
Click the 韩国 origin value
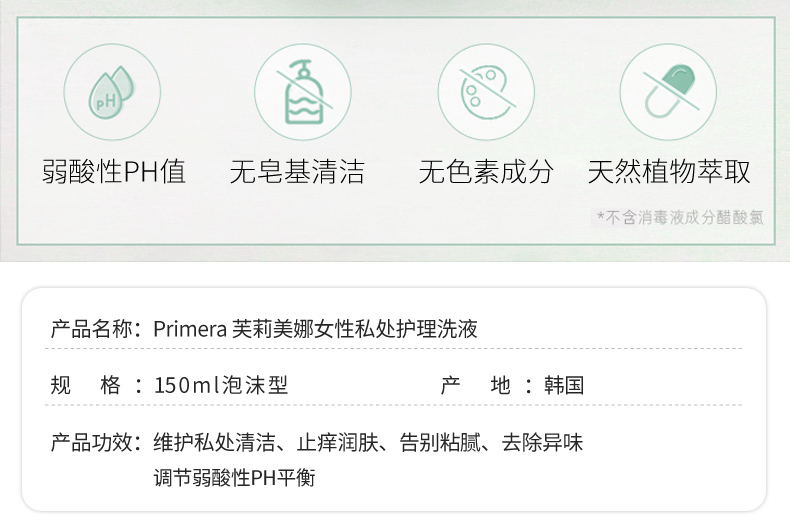[x=564, y=385]
